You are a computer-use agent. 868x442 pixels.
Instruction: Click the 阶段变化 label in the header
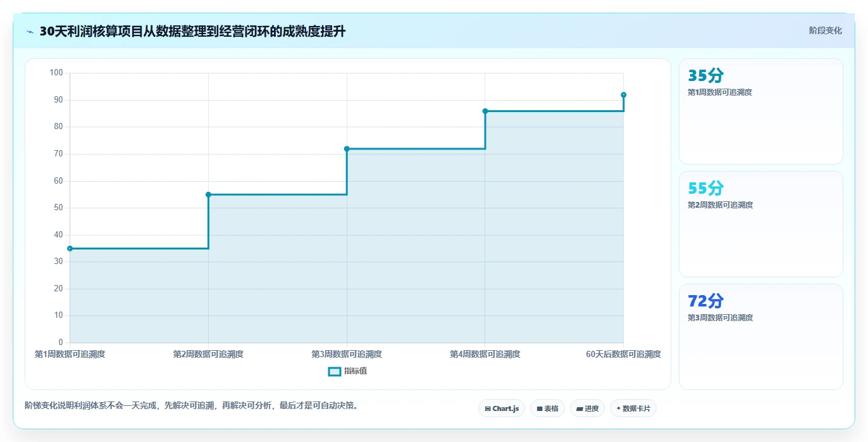click(825, 30)
